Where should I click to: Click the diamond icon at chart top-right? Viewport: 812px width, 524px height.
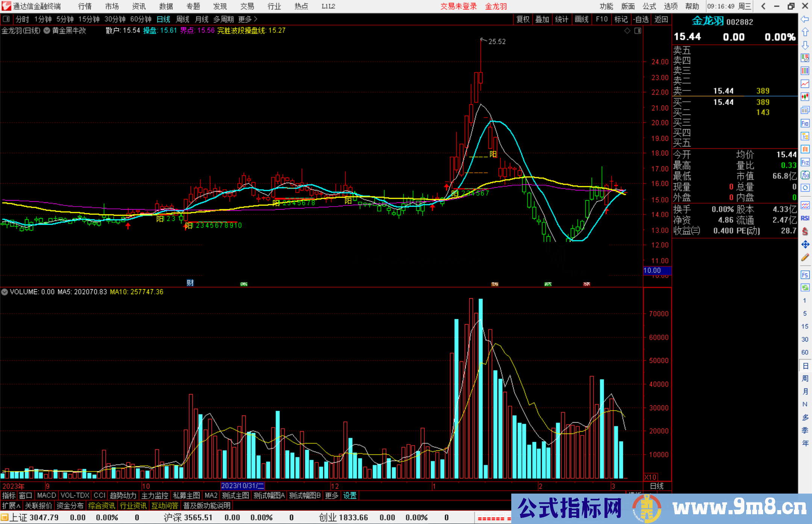627,31
